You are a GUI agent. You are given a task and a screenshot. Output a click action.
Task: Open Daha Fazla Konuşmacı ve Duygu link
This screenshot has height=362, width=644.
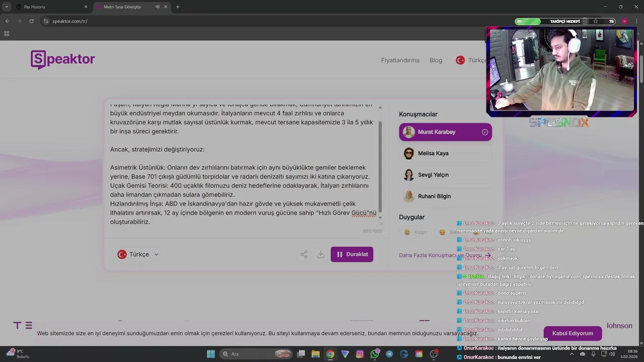point(444,255)
